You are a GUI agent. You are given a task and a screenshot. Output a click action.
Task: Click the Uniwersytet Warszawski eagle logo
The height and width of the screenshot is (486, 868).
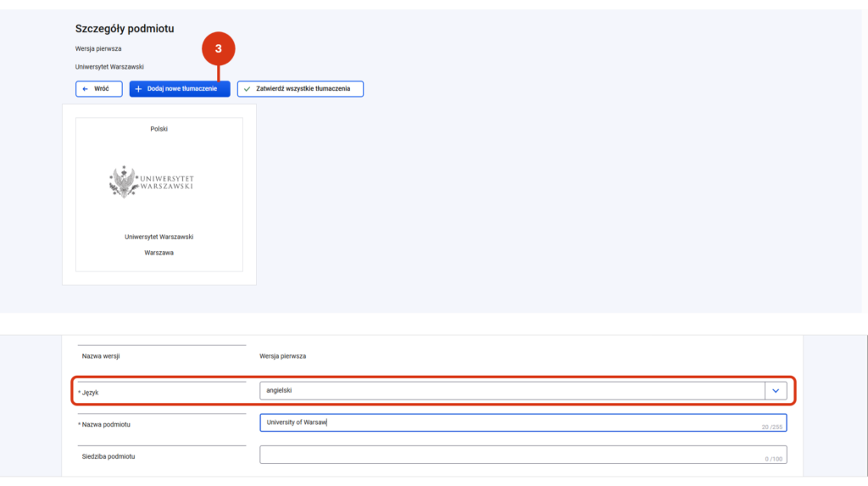pos(151,182)
